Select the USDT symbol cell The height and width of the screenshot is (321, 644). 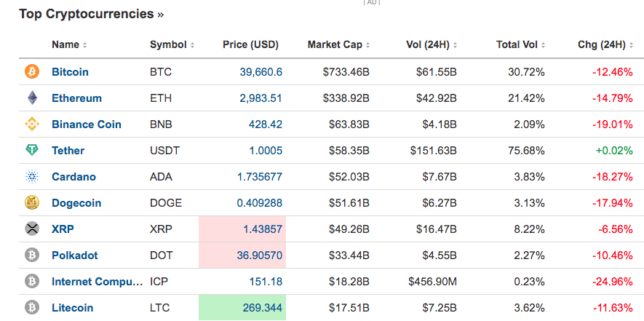164,151
